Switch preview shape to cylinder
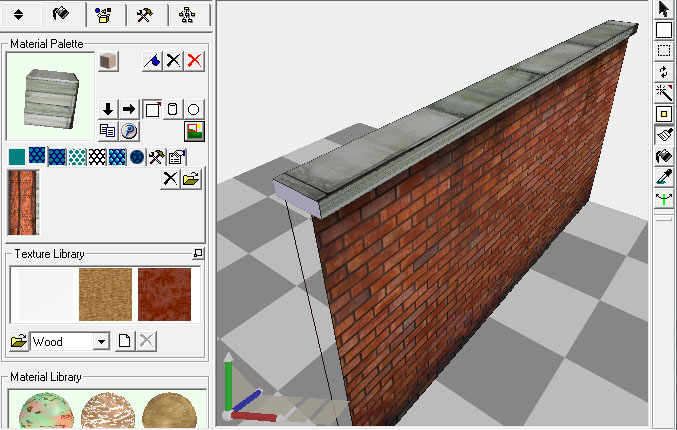The height and width of the screenshot is (430, 677). (x=173, y=109)
